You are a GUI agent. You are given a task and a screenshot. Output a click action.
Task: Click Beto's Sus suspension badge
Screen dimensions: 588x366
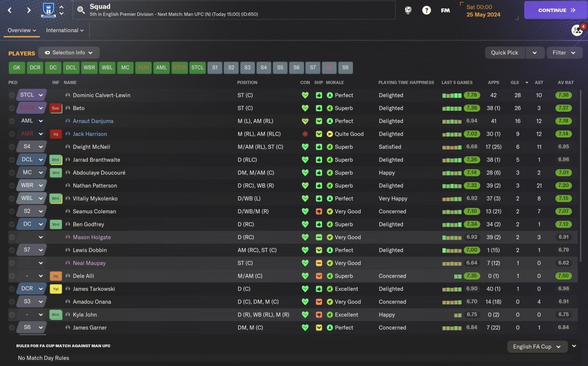(x=56, y=108)
